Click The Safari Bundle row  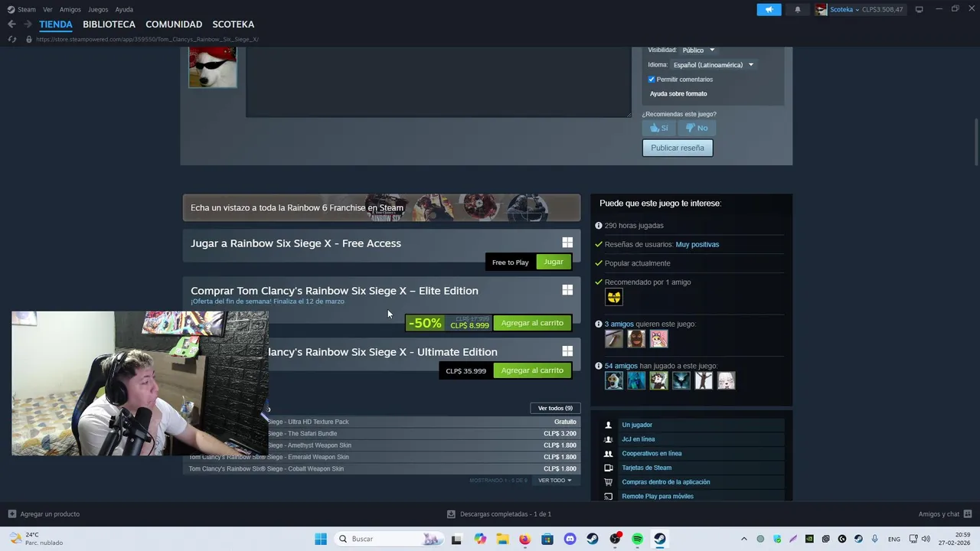(x=381, y=433)
